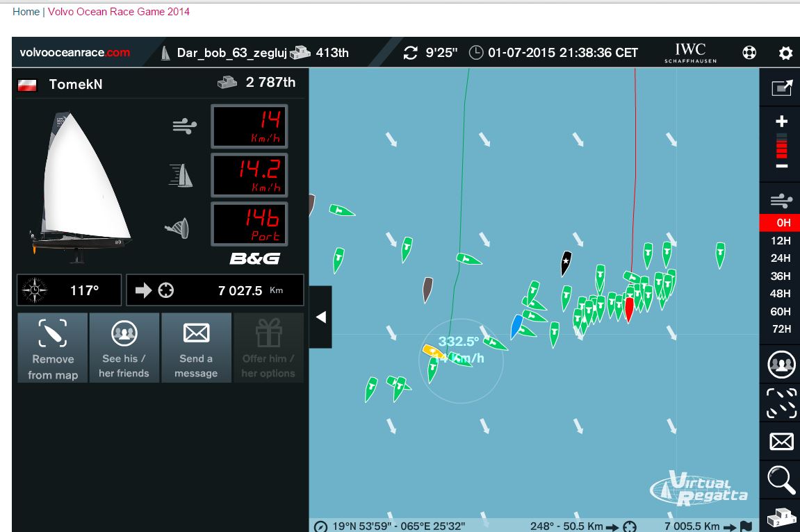Click the boat sail image

[x=81, y=186]
